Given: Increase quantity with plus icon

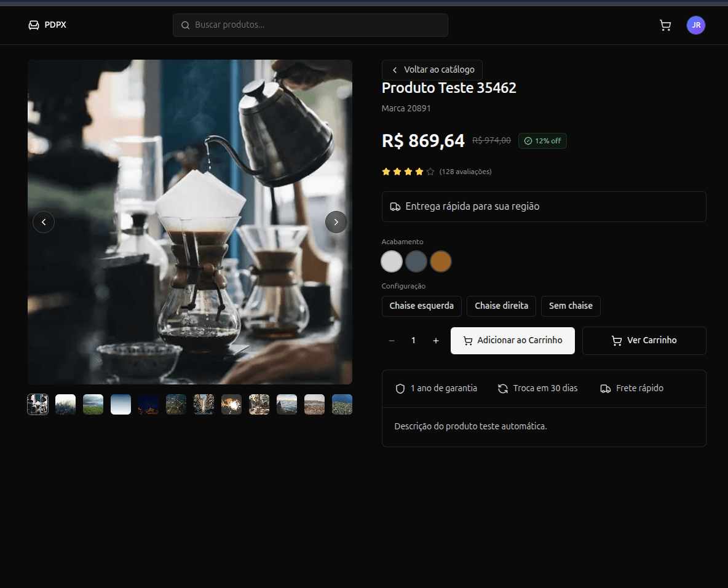Looking at the screenshot, I should (436, 341).
